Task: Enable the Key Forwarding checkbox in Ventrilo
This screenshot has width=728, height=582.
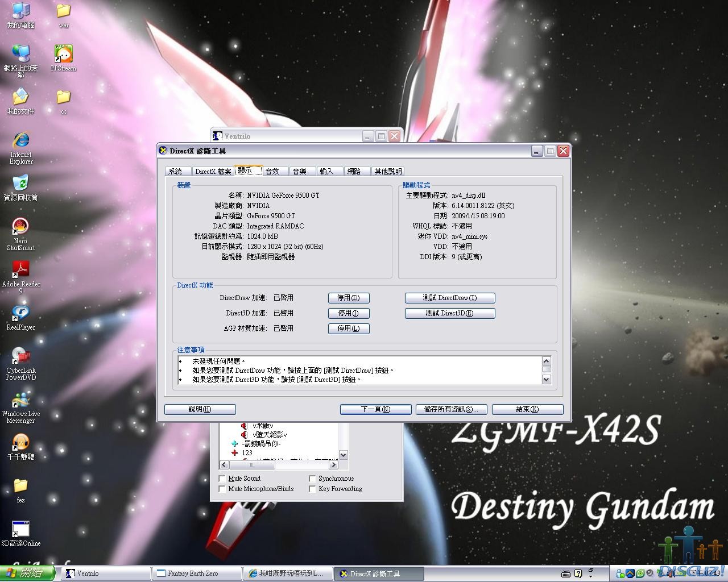Action: point(312,489)
